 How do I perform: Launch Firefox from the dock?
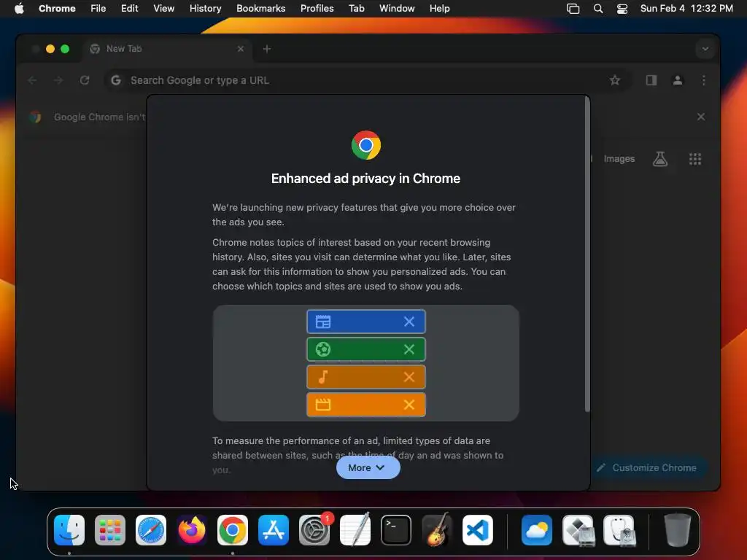point(192,530)
